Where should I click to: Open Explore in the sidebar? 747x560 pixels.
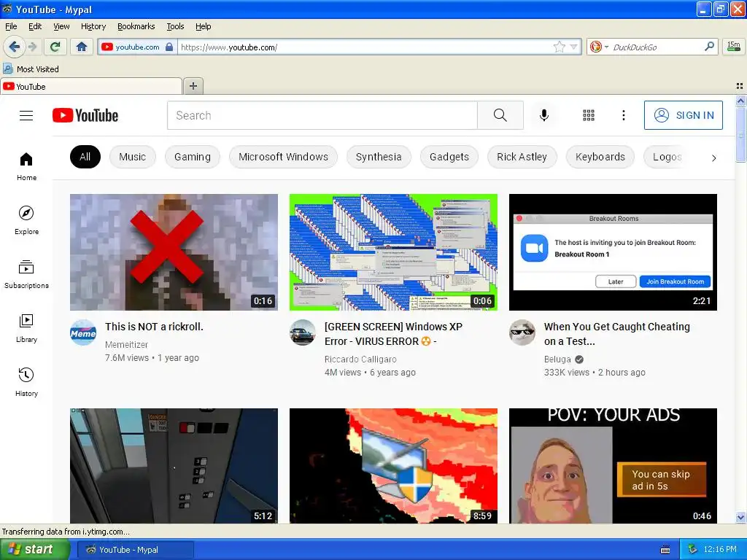(27, 220)
